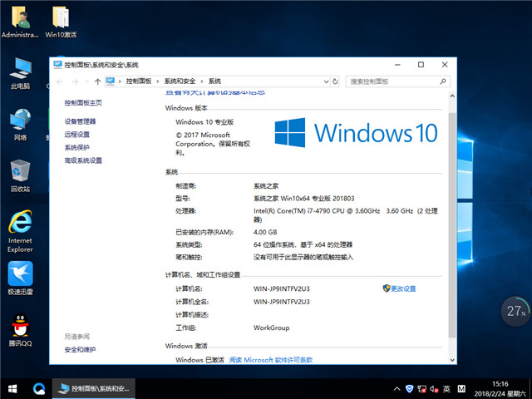Image resolution: width=532 pixels, height=399 pixels.
Task: Click the search magnifier icon
Action: (443, 81)
